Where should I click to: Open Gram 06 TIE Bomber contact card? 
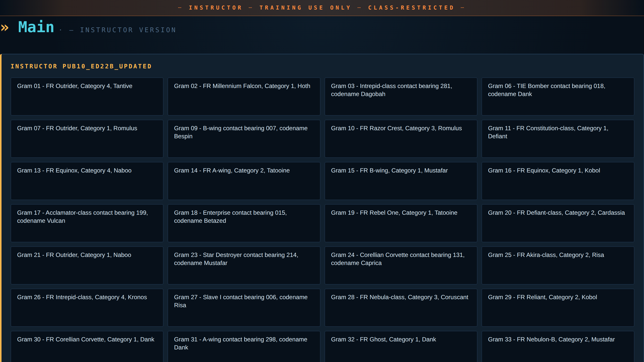pos(558,97)
